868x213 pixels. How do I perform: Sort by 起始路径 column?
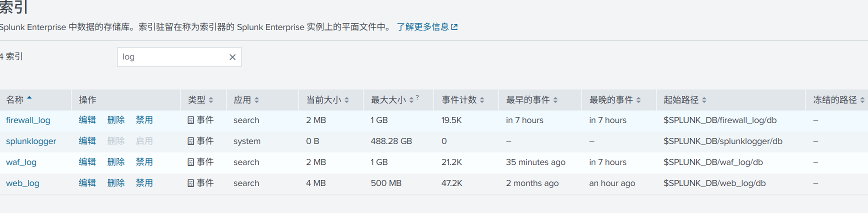pos(684,100)
